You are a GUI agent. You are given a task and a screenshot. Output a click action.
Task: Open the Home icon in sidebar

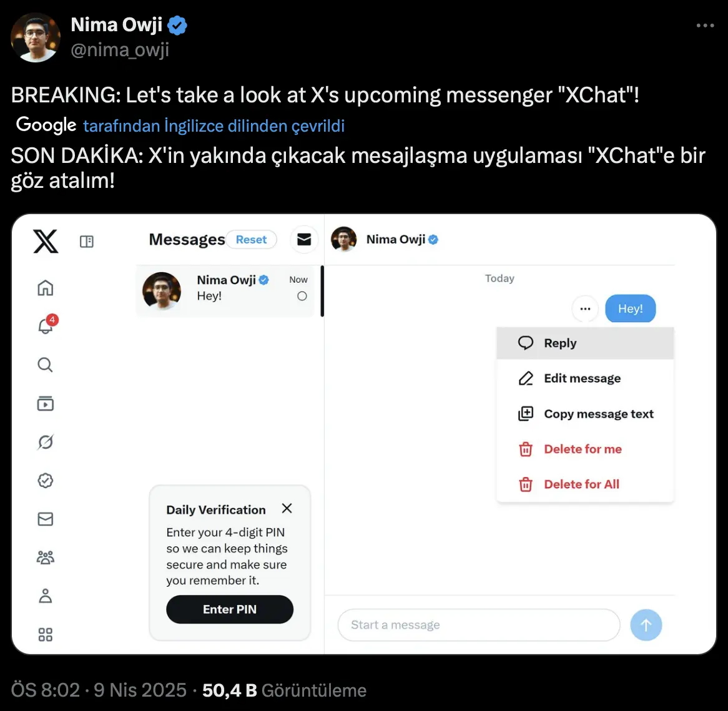tap(46, 288)
